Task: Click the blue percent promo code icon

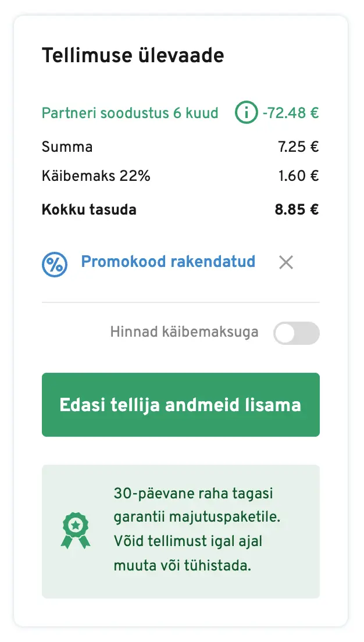Action: click(x=55, y=263)
